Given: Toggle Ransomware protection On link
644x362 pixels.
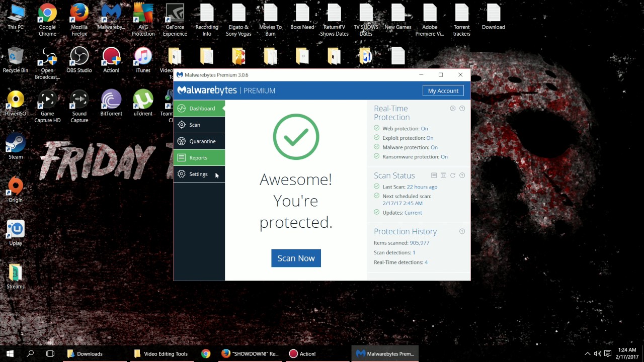Looking at the screenshot, I should pos(444,157).
